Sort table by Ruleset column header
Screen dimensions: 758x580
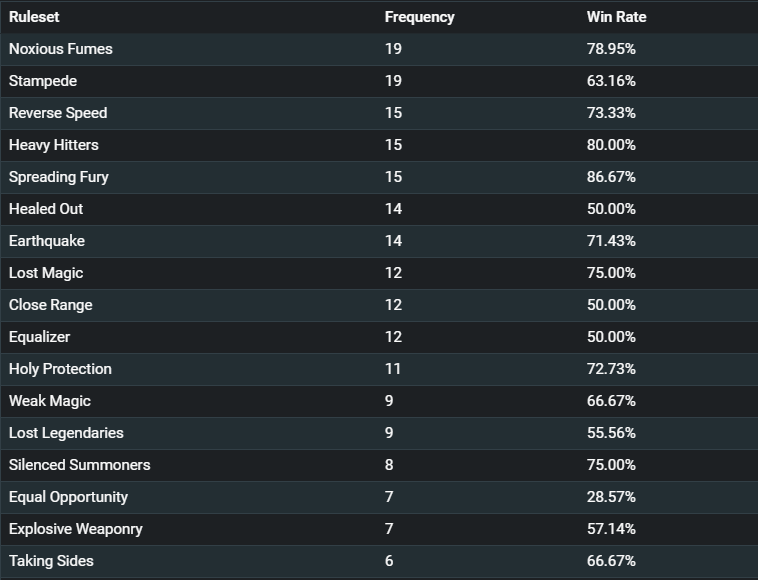tap(34, 17)
